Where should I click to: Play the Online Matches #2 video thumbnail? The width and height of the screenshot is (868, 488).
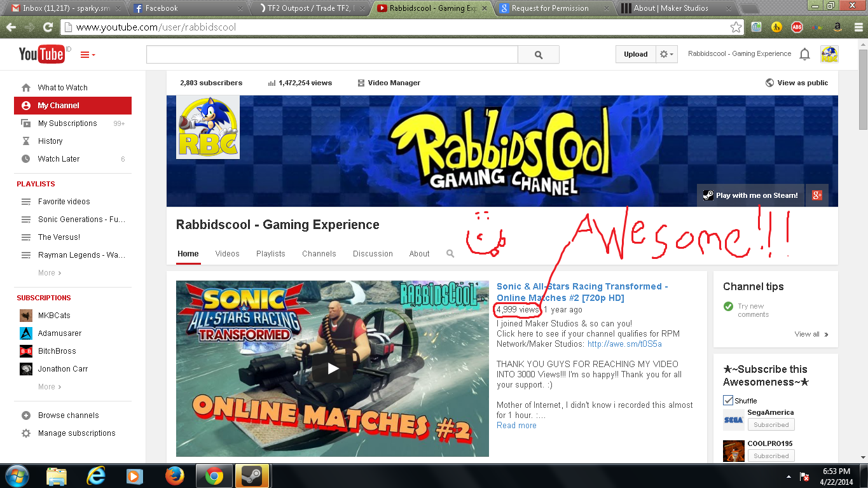point(333,369)
